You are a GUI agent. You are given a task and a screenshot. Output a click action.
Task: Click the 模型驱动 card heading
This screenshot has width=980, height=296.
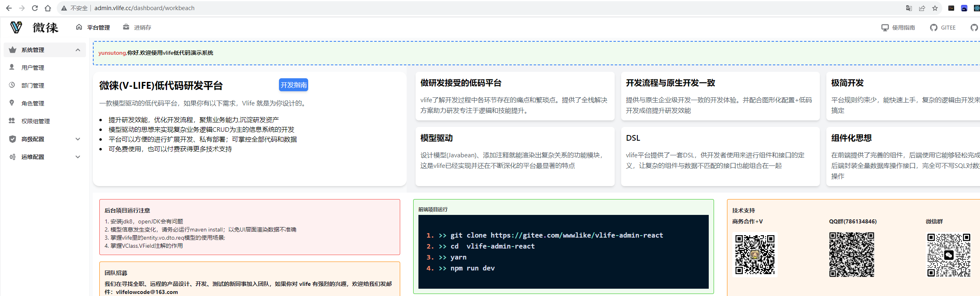click(x=437, y=138)
